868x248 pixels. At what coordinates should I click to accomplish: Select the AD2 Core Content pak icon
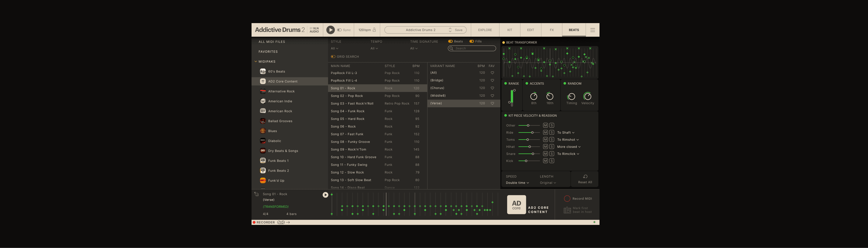pyautogui.click(x=263, y=81)
